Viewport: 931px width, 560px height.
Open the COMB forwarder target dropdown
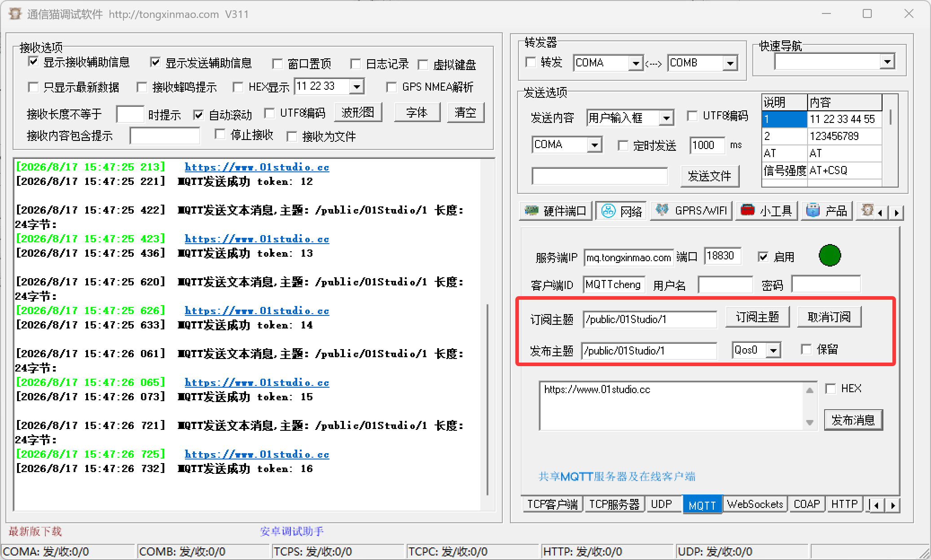(730, 63)
